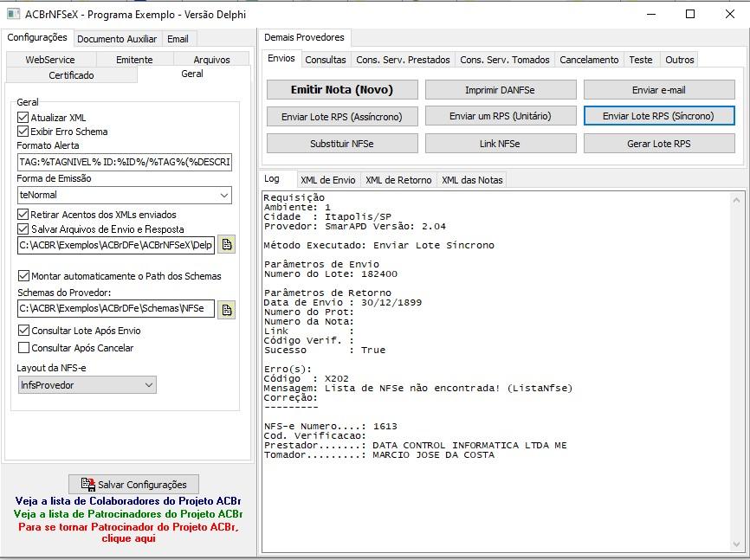Click the ACBrNFSeX app icon in title bar
Screen dimensions: 750x560
13,14
